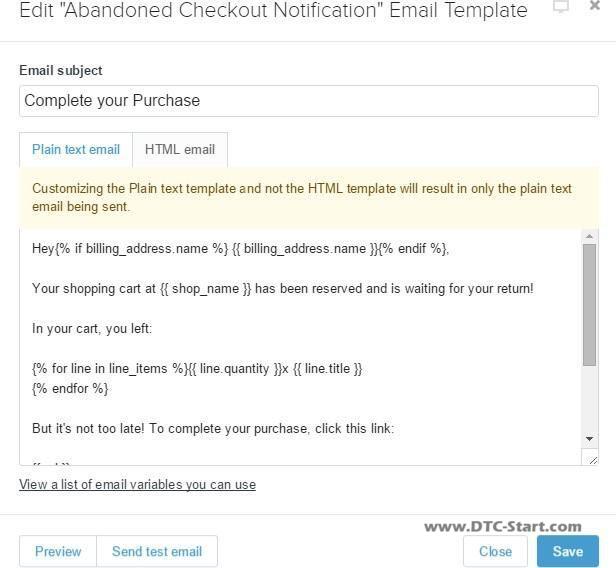This screenshot has width=616, height=568.
Task: Click the 'In your cart, you left:' line
Action: [x=92, y=328]
